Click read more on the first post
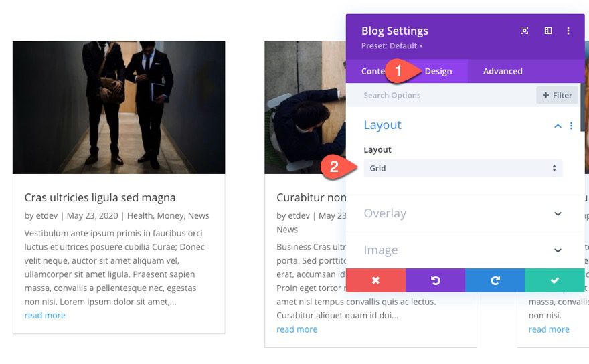Viewport: 589px width, 364px height. (45, 315)
